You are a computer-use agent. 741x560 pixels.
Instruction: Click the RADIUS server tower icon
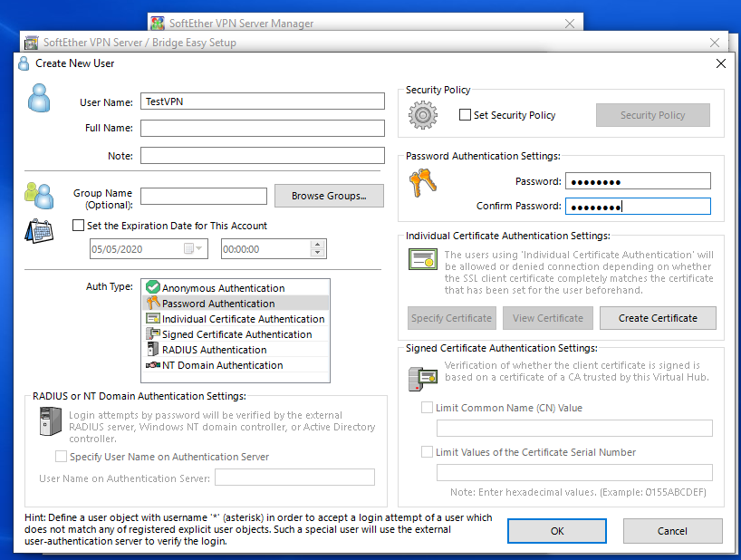(x=50, y=421)
